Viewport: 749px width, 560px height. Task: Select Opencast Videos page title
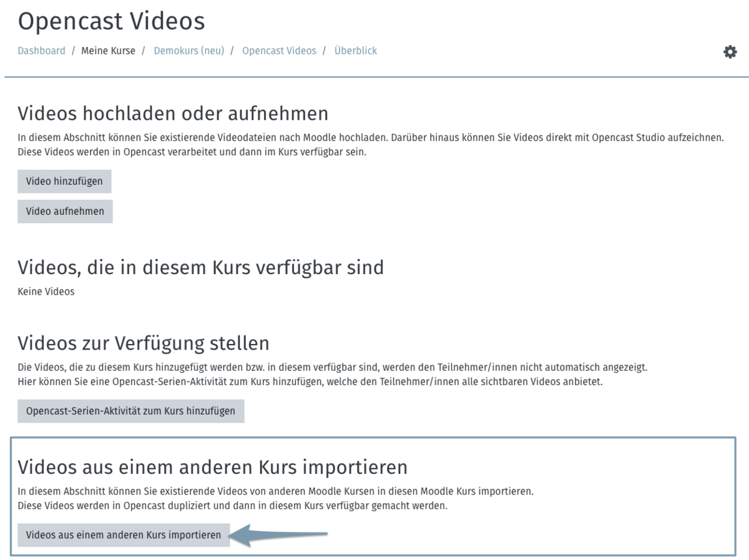[111, 21]
